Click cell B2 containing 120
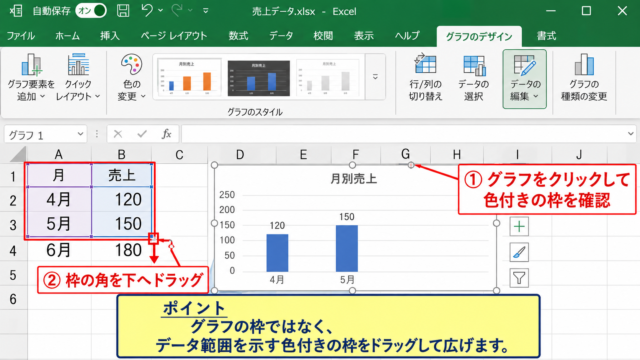The height and width of the screenshot is (360, 640). [122, 199]
